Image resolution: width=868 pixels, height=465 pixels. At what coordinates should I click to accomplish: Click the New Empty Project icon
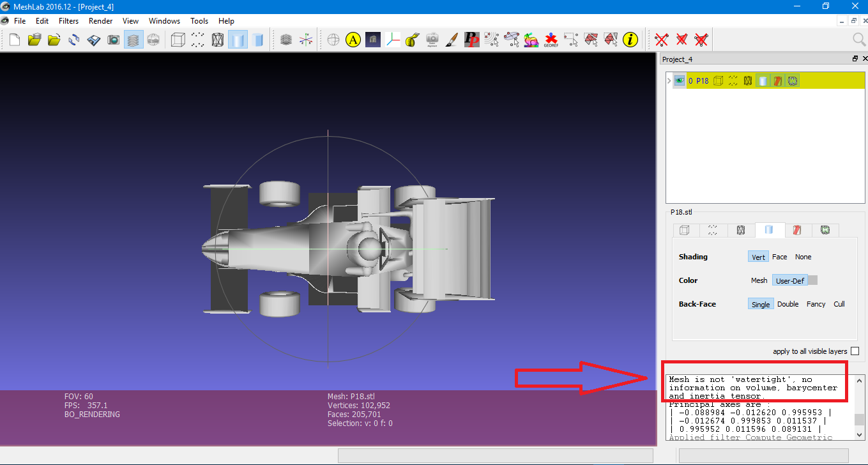click(14, 40)
